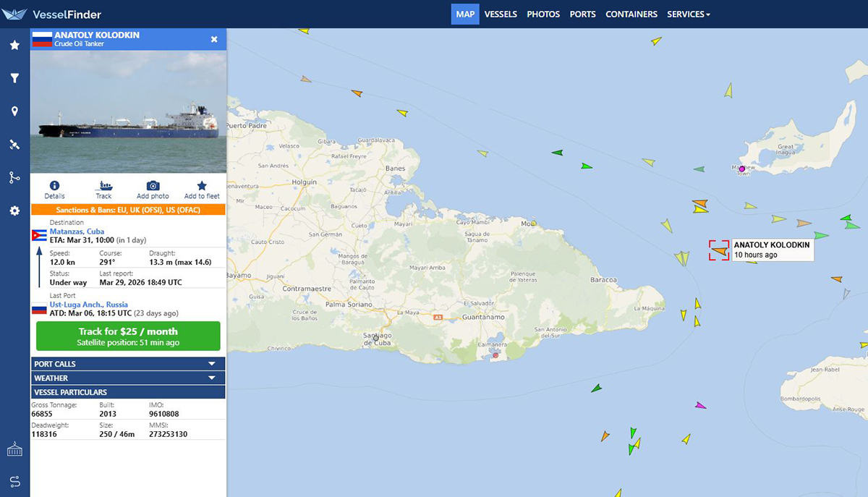Image resolution: width=868 pixels, height=497 pixels.
Task: Open the map filter funnel icon
Action: [14, 78]
